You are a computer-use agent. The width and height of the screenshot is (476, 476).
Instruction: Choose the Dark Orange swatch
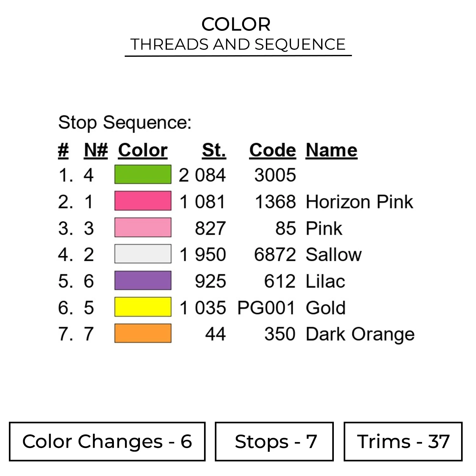[143, 333]
